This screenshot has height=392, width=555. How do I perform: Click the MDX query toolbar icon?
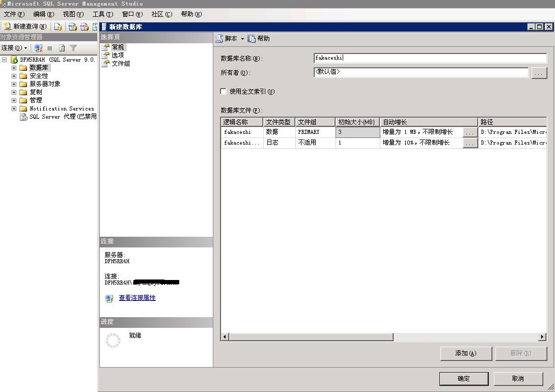[x=73, y=26]
